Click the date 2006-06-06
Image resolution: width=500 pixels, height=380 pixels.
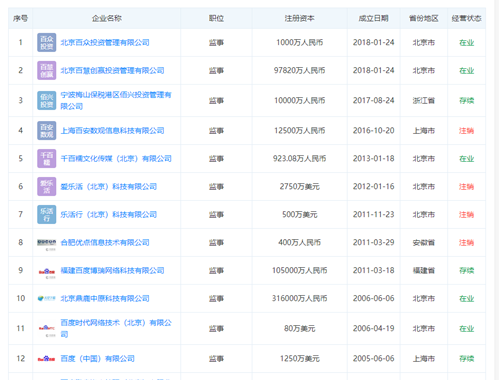point(373,299)
